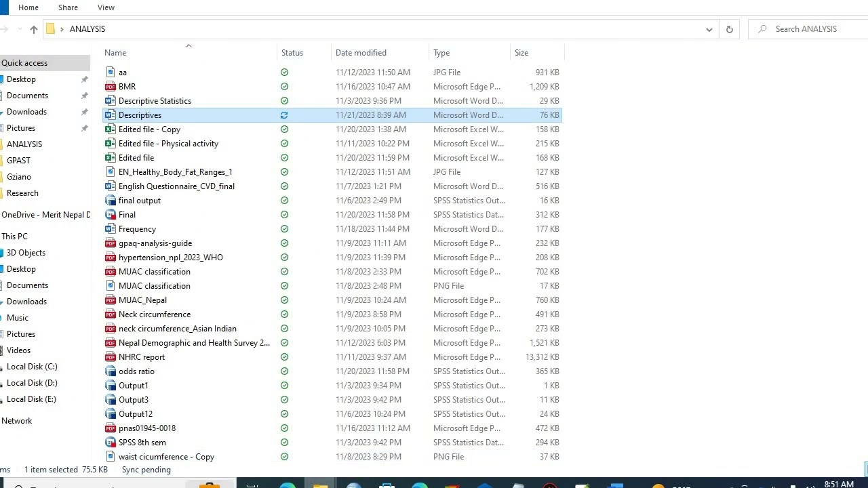Click the Word icon beside Frequency
Viewport: 868px width, 488px height.
coord(110,229)
